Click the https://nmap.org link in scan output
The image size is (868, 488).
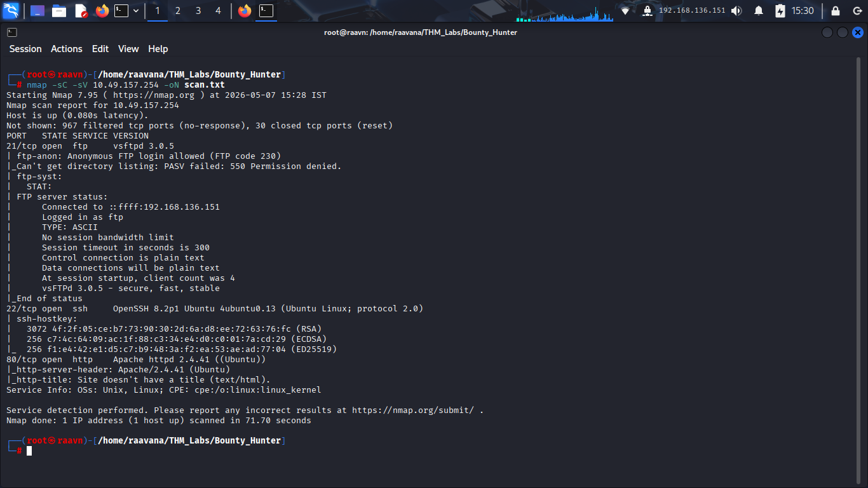click(x=154, y=95)
